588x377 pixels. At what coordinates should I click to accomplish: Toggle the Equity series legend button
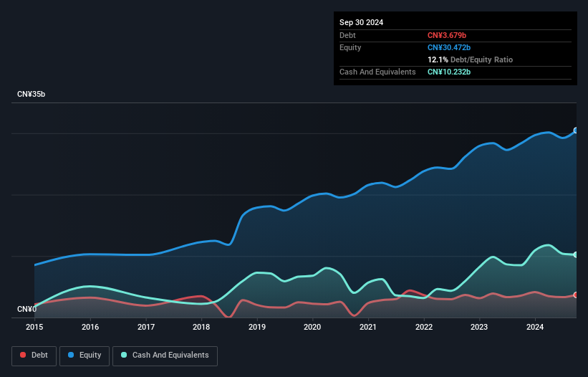click(85, 355)
